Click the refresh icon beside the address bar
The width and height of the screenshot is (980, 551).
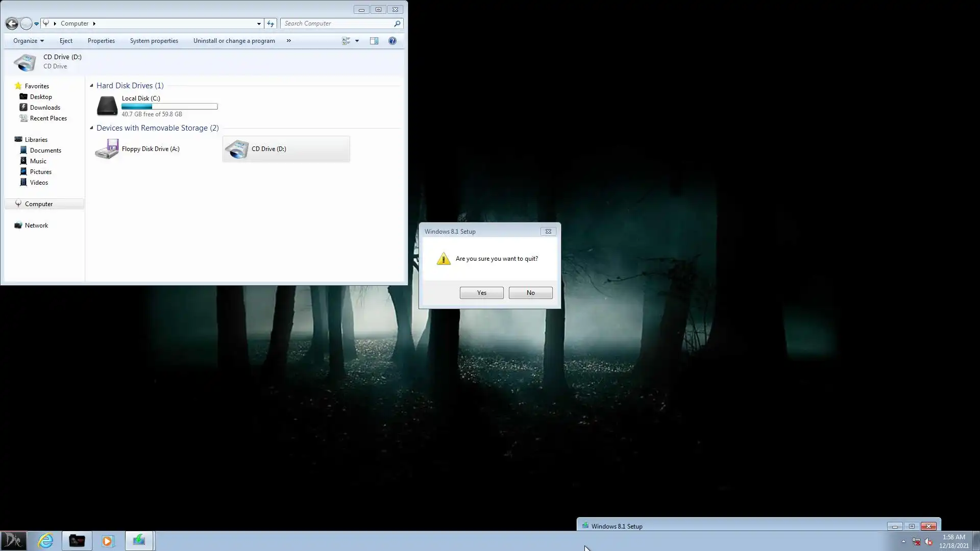[271, 23]
